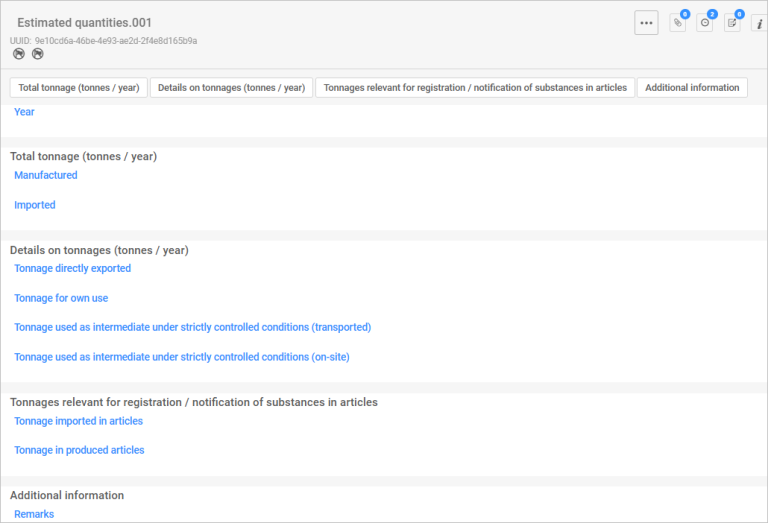Click the first flag icon under UUID
The height and width of the screenshot is (523, 768).
coord(19,54)
